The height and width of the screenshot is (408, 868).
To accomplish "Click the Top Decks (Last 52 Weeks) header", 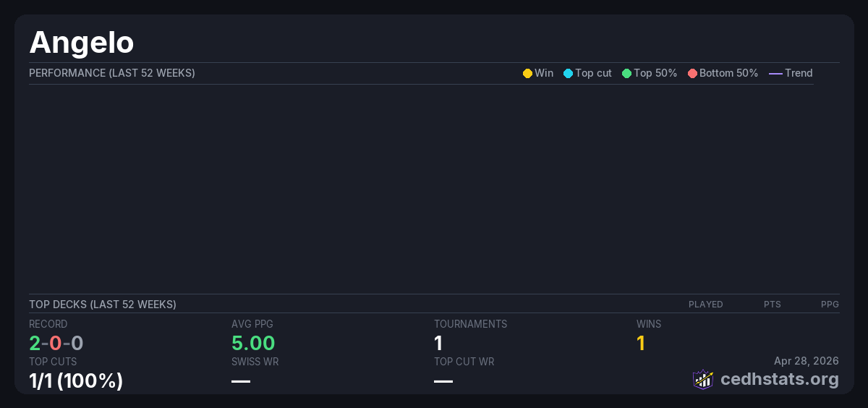I will pyautogui.click(x=103, y=305).
